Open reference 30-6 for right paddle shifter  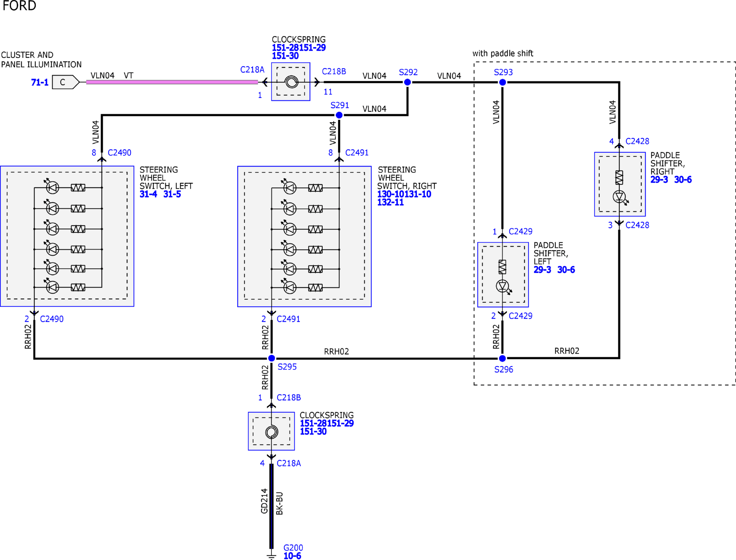tap(683, 180)
